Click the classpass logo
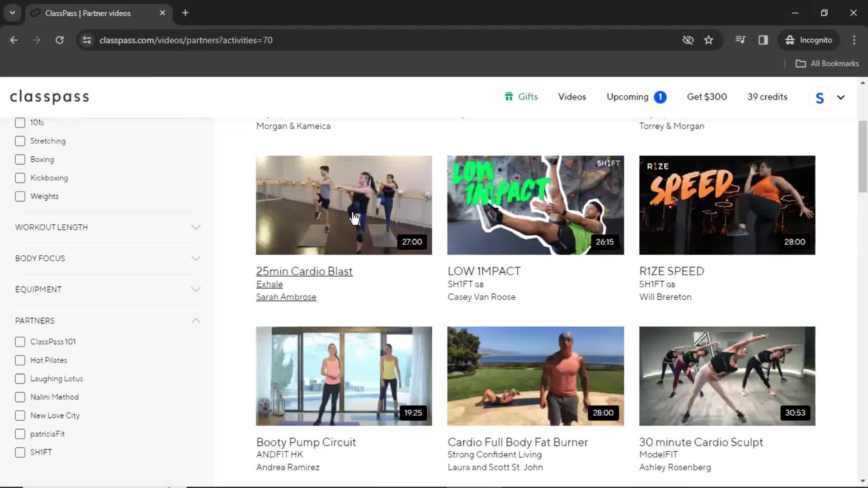 [x=50, y=97]
